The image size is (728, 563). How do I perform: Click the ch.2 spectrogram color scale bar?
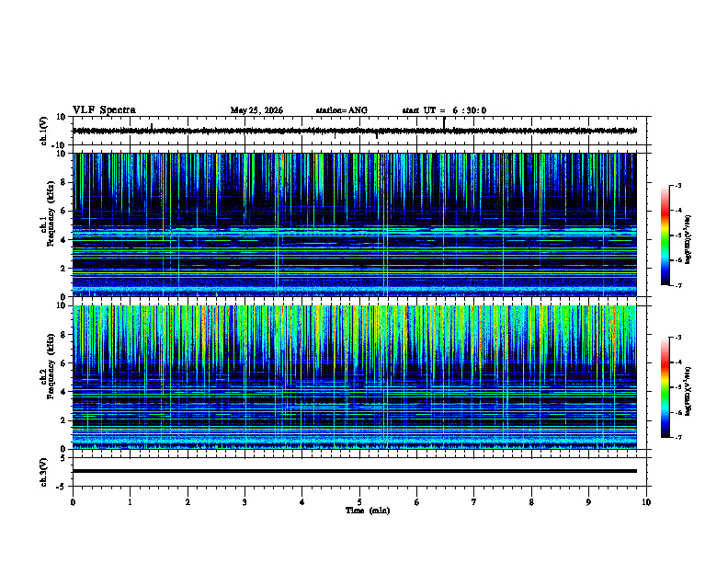click(x=665, y=387)
